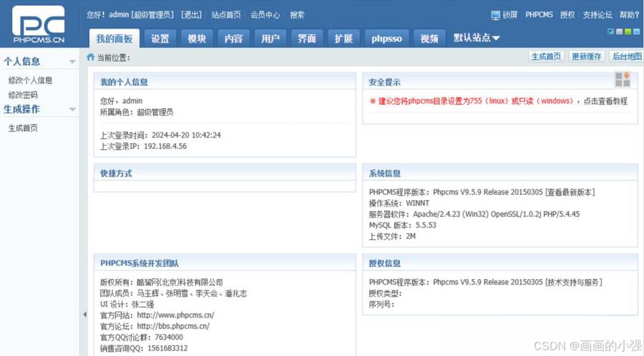The width and height of the screenshot is (644, 356).
Task: Open the grid layout icon in 安全提示 panel
Action: [x=623, y=79]
